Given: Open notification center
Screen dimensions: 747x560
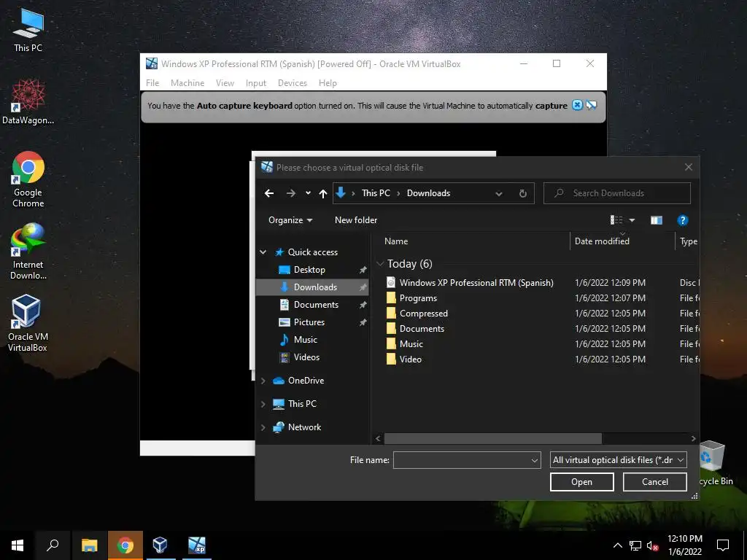Looking at the screenshot, I should (x=723, y=545).
